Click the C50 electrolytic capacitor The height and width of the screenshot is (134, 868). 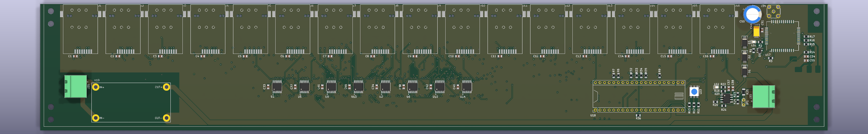(x=752, y=15)
